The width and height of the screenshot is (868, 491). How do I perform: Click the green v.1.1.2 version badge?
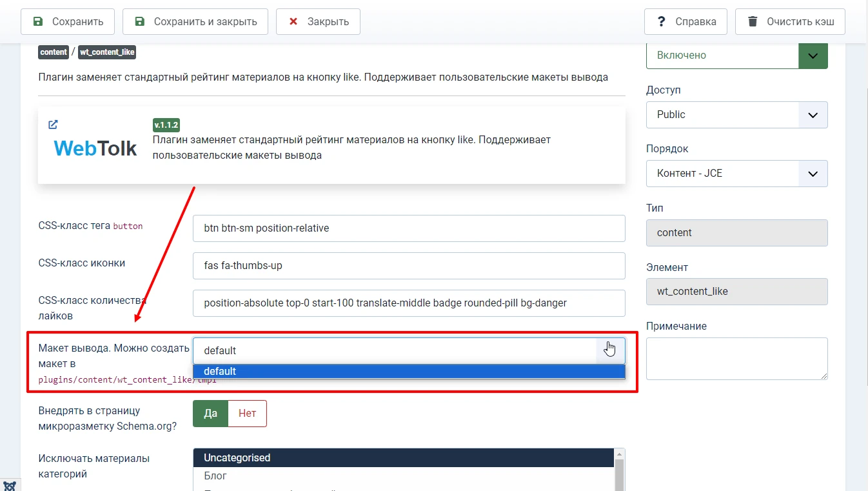pos(166,124)
